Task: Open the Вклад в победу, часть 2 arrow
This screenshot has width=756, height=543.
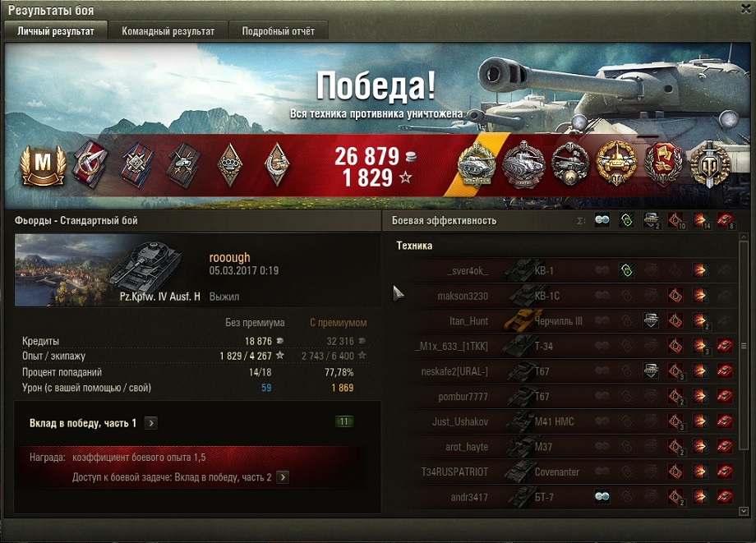Action: 283,477
